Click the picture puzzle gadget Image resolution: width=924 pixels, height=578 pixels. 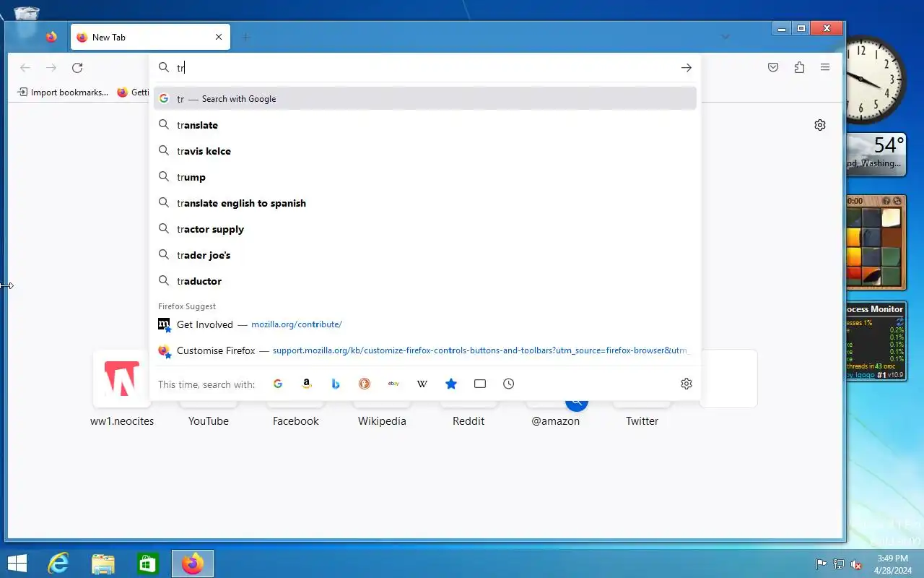coord(876,242)
